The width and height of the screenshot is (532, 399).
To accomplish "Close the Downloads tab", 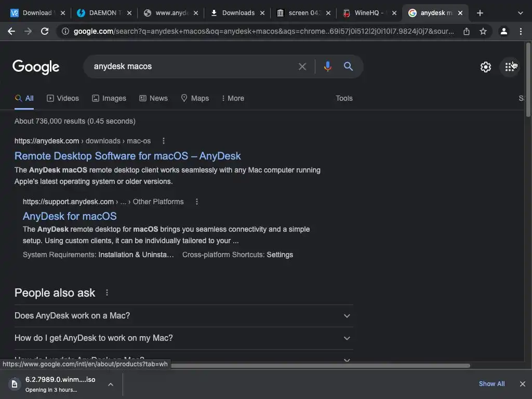I will click(x=262, y=13).
